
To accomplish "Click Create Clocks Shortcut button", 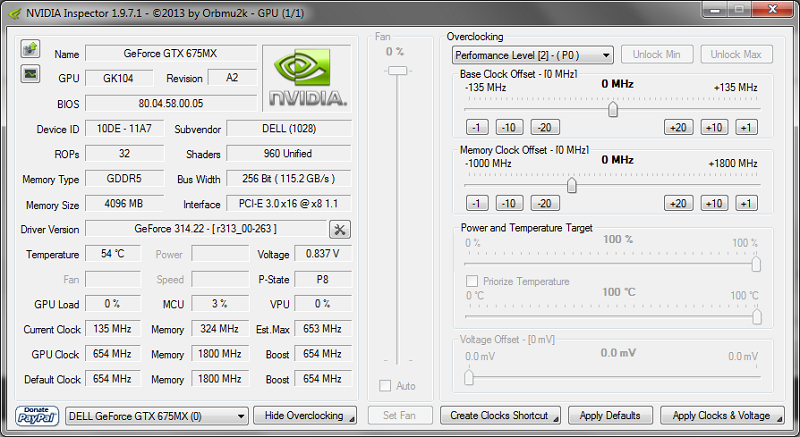I will coord(500,416).
